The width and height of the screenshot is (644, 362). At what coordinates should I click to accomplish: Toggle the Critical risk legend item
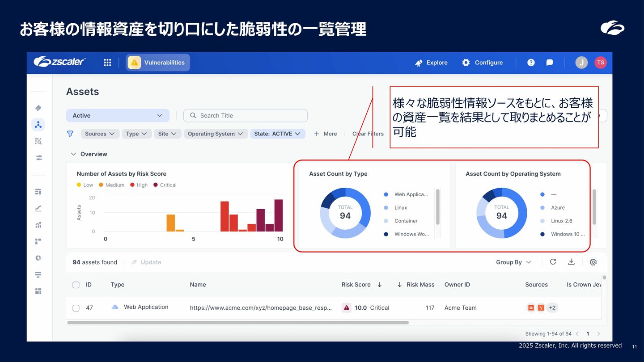(x=165, y=185)
